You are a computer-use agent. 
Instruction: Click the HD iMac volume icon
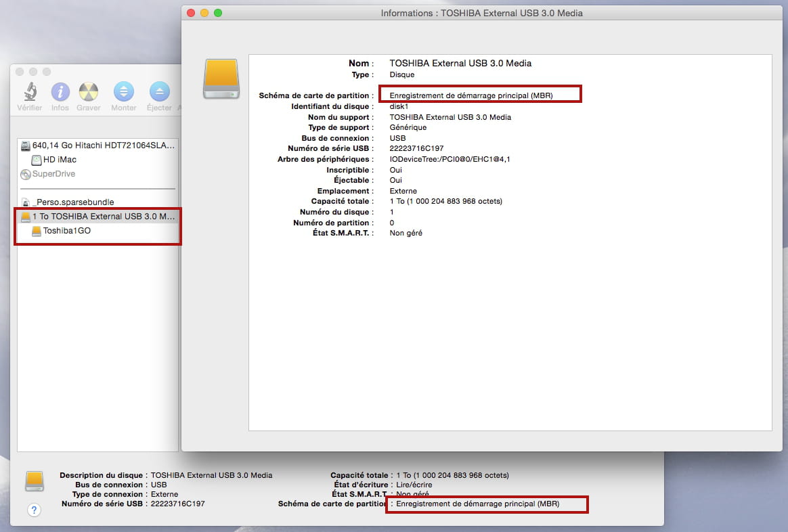click(x=36, y=160)
